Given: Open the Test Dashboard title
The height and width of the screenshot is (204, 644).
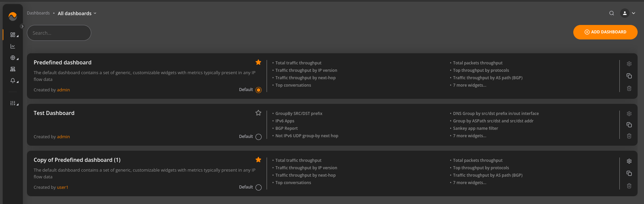Looking at the screenshot, I should click(54, 113).
